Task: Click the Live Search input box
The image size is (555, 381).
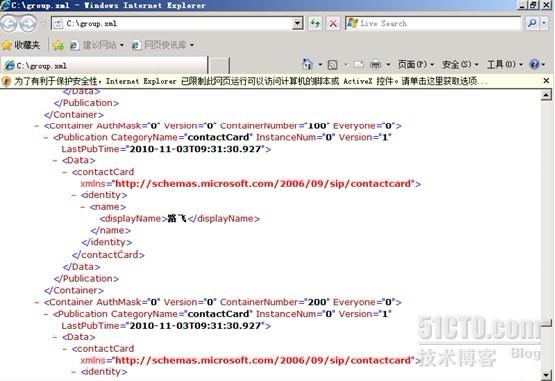Action: tap(439, 23)
